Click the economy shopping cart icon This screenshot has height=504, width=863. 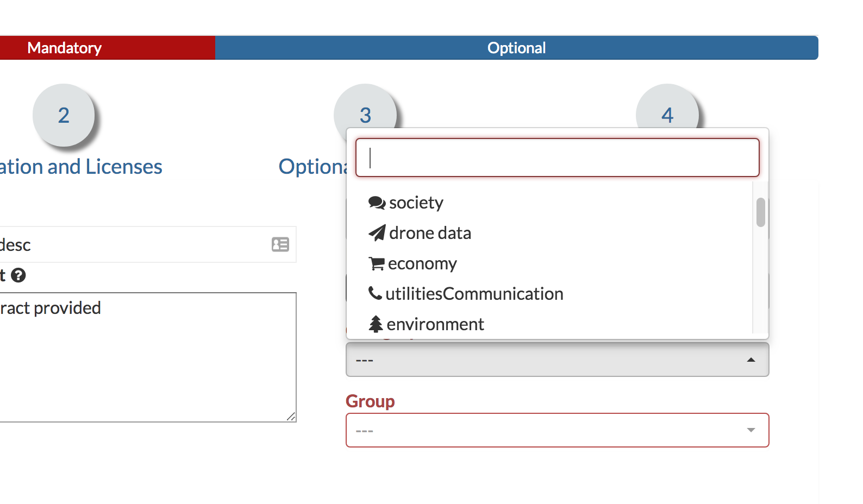click(x=376, y=263)
